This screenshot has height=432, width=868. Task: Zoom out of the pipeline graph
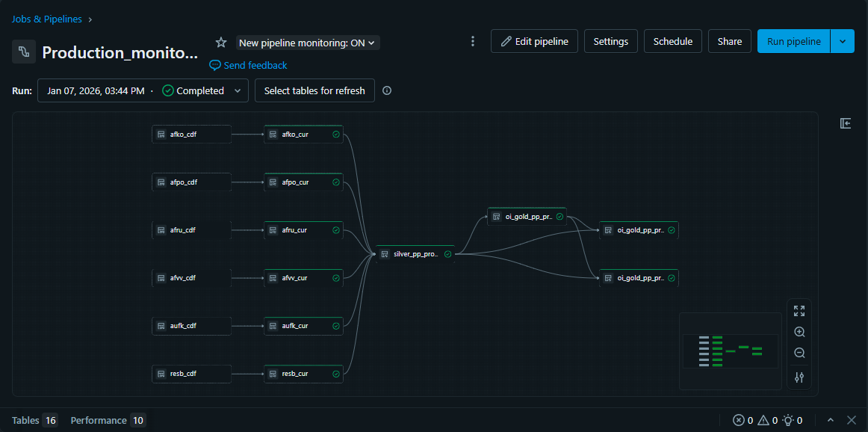pyautogui.click(x=799, y=353)
